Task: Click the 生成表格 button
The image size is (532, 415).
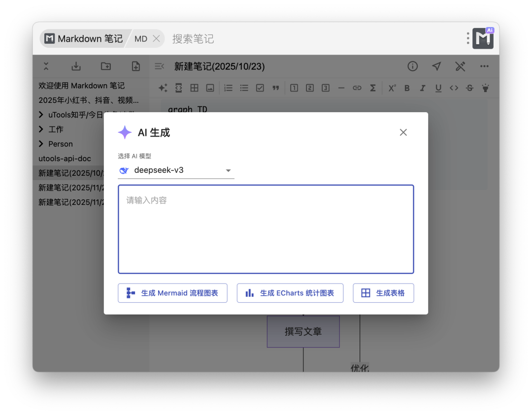Action: point(383,293)
